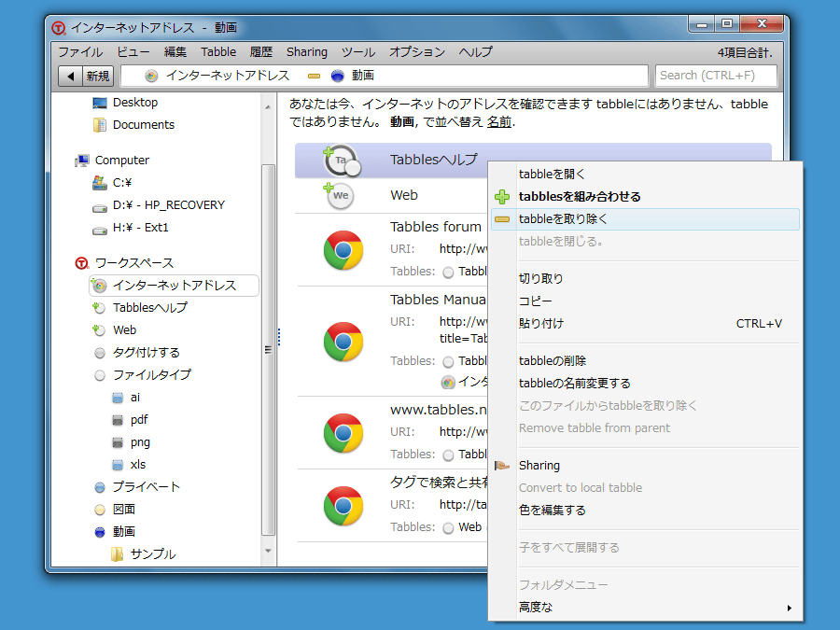Screen dimensions: 840x630
Task: Select ファイルタイプ in the tree
Action: tap(151, 375)
